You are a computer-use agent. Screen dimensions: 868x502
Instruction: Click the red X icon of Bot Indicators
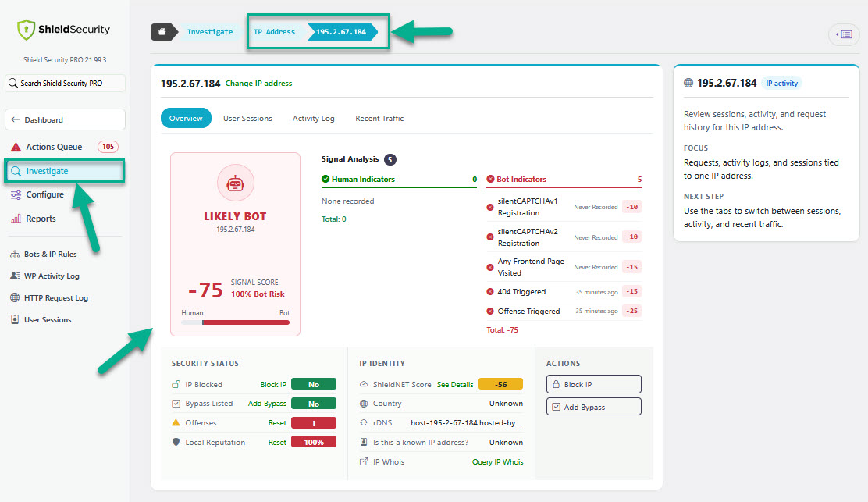tap(490, 179)
